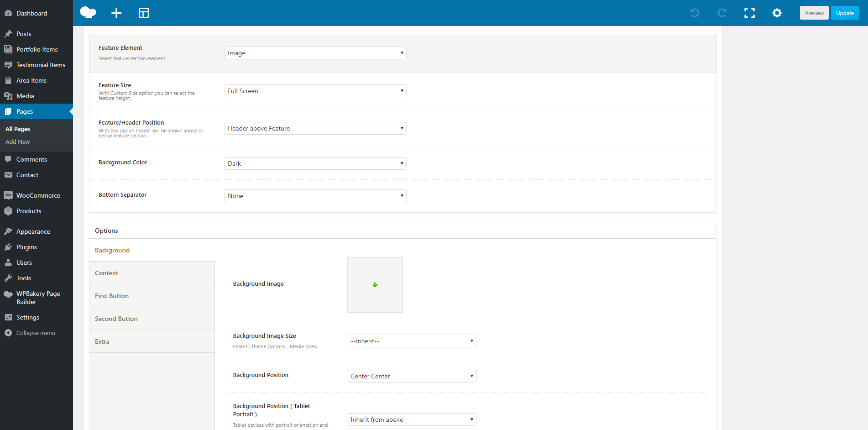Open All Pages submenu link
This screenshot has height=430, width=868.
point(18,129)
